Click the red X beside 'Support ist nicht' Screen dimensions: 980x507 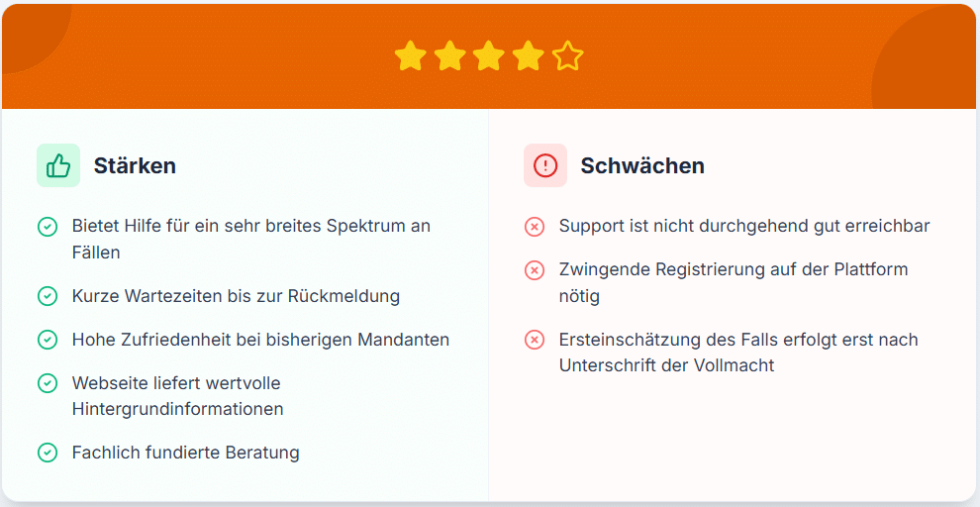click(535, 227)
